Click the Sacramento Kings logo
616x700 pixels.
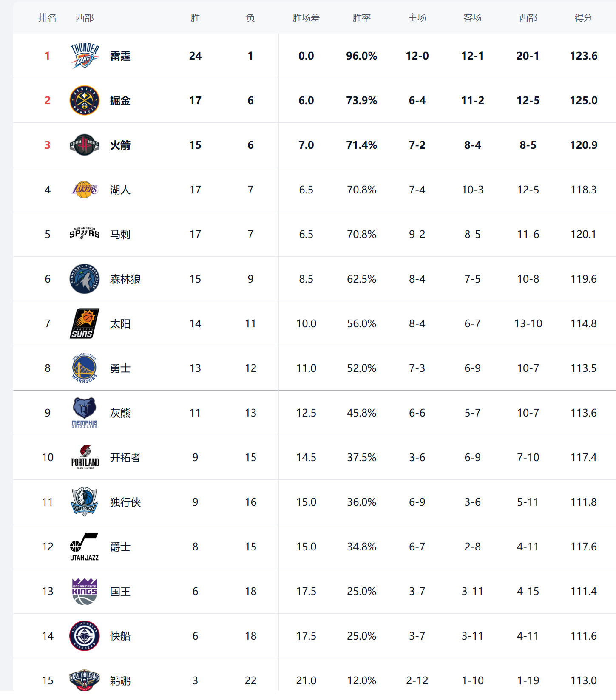tap(84, 591)
